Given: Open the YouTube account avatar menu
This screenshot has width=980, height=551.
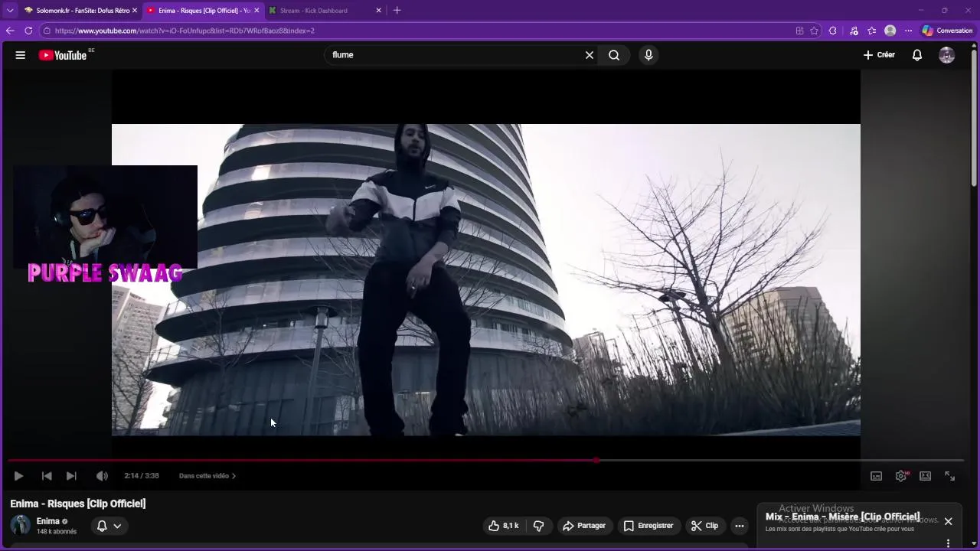Looking at the screenshot, I should pyautogui.click(x=947, y=55).
